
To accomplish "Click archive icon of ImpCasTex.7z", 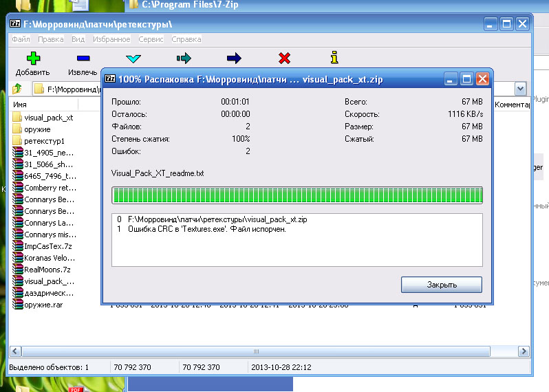I will coord(17,246).
